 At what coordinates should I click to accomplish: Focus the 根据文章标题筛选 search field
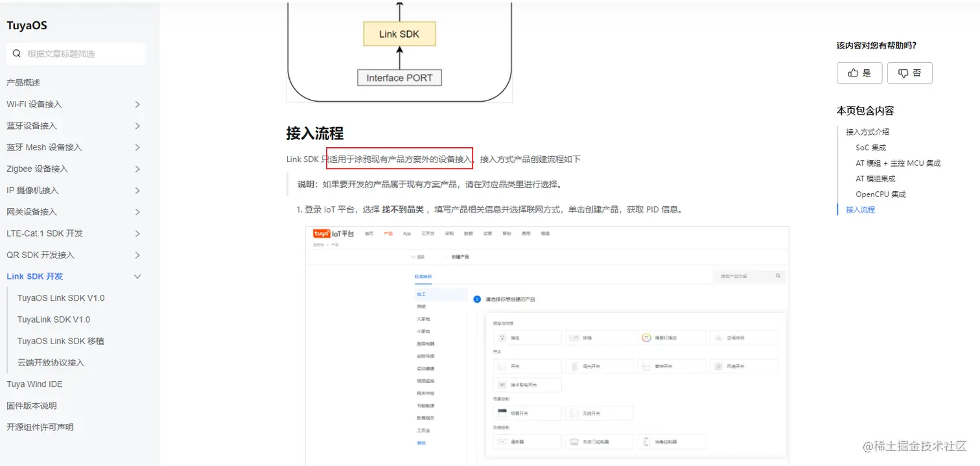(76, 54)
